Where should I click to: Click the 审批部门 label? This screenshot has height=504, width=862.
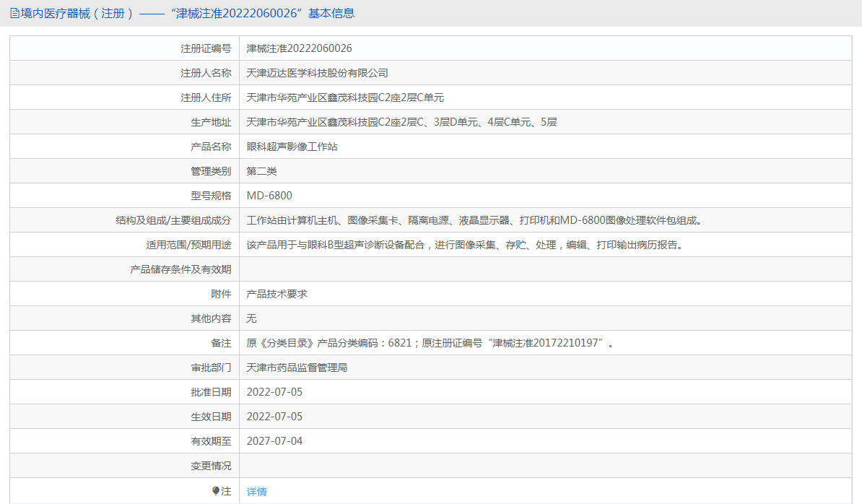point(211,368)
